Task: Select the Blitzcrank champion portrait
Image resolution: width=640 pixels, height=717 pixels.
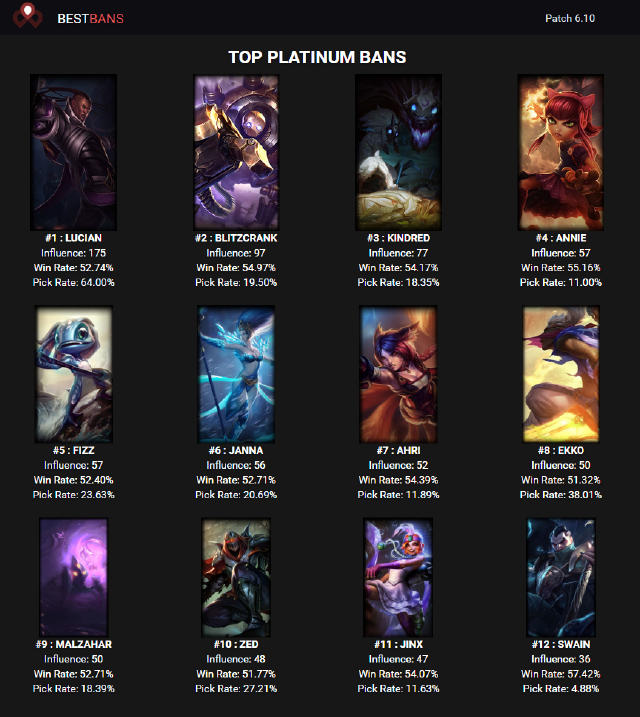Action: pyautogui.click(x=236, y=152)
